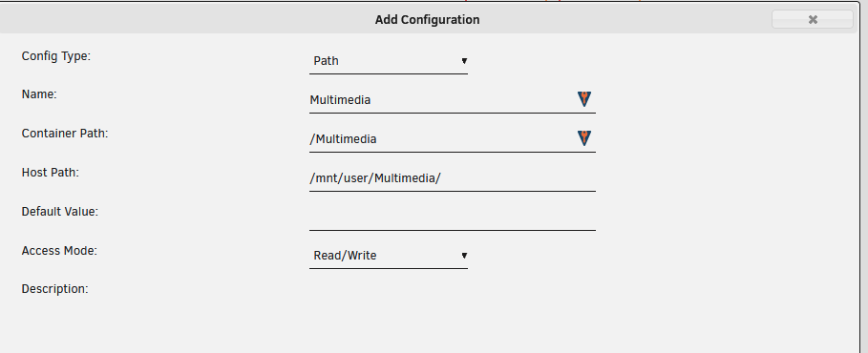This screenshot has width=868, height=353.
Task: Click the Container Path field with /Multimedia
Action: point(453,139)
